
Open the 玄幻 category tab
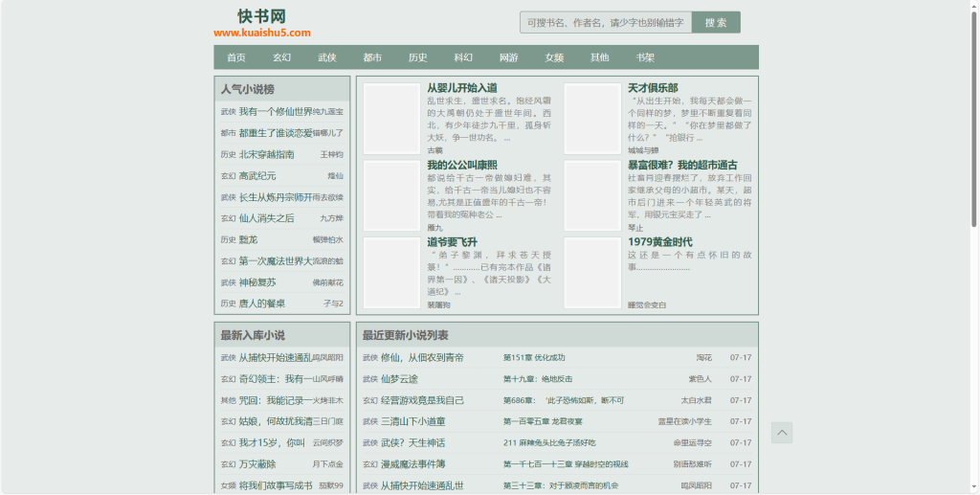pos(281,57)
